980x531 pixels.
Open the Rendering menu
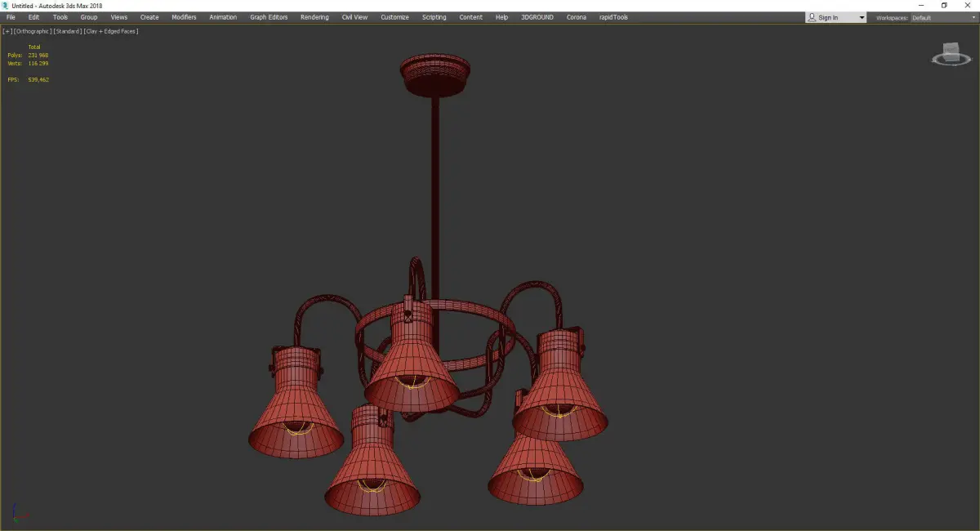point(314,17)
